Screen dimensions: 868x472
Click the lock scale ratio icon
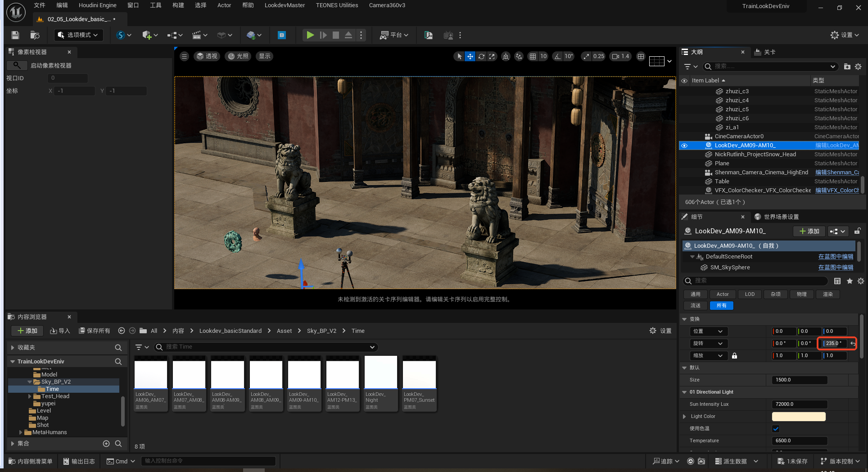734,356
